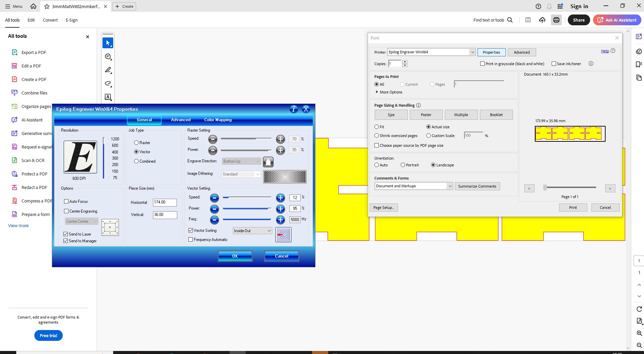
Task: Open the Printer dropdown list
Action: 472,52
